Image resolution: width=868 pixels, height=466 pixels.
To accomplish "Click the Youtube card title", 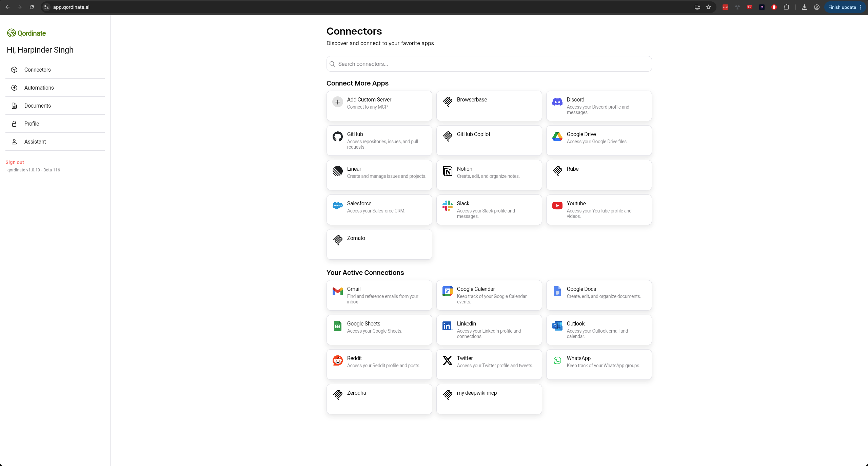I will [576, 203].
